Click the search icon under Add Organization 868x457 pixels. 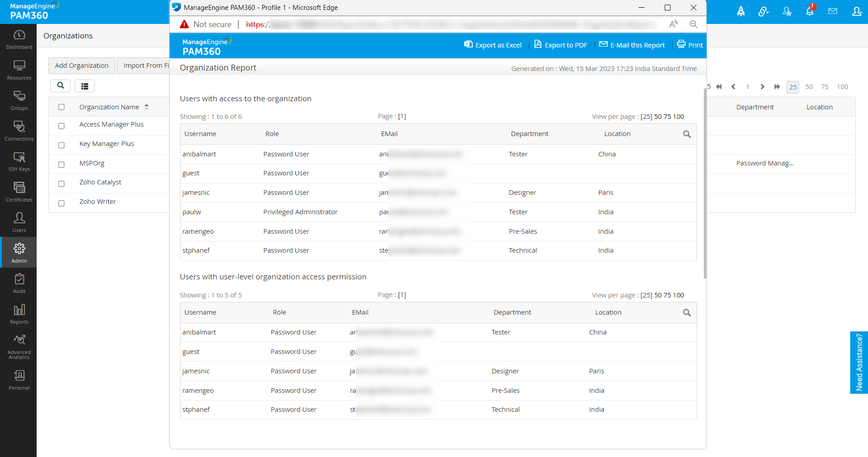tap(61, 85)
